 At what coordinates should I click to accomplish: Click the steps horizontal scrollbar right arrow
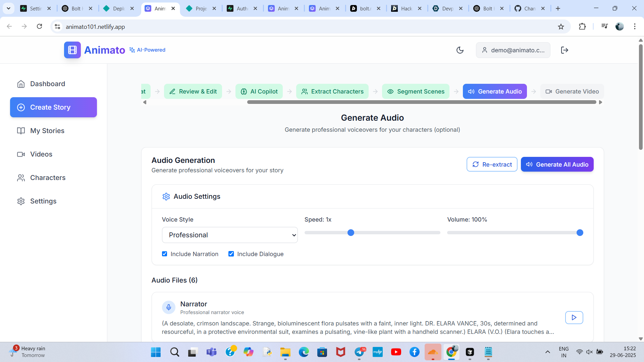pyautogui.click(x=600, y=102)
